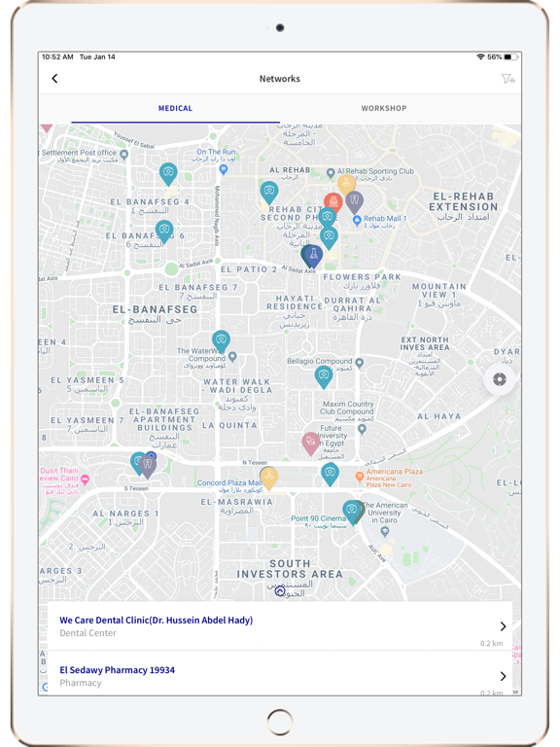Go back using the back arrow
Image resolution: width=560 pixels, height=747 pixels.
(54, 79)
